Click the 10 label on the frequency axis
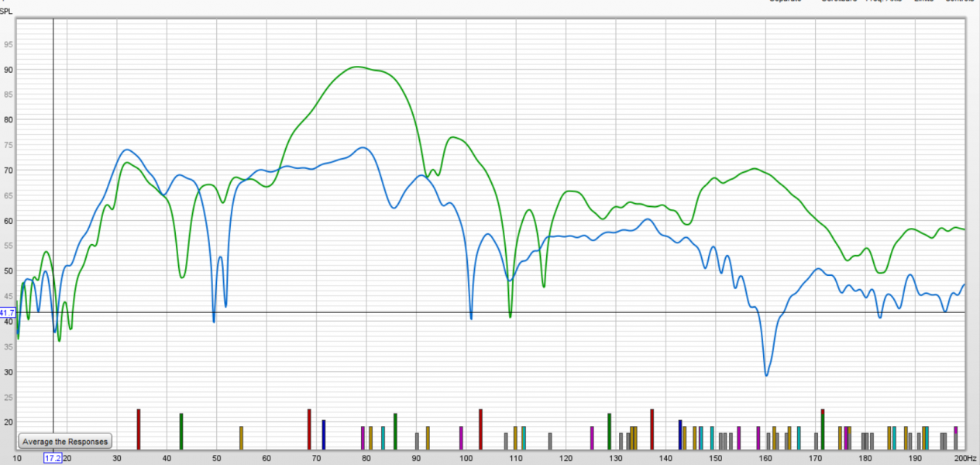 pos(17,459)
